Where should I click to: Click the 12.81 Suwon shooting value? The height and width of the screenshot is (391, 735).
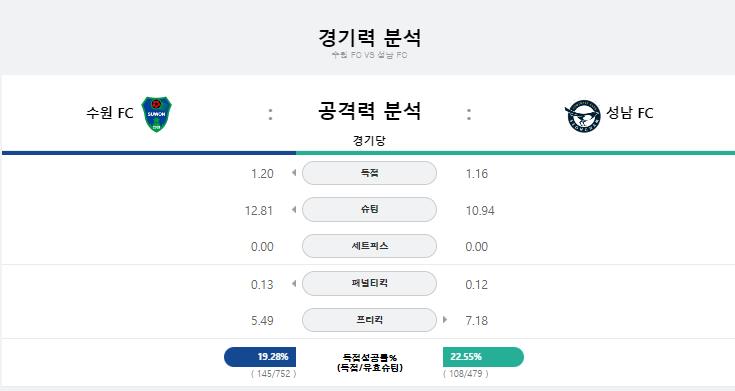[259, 211]
